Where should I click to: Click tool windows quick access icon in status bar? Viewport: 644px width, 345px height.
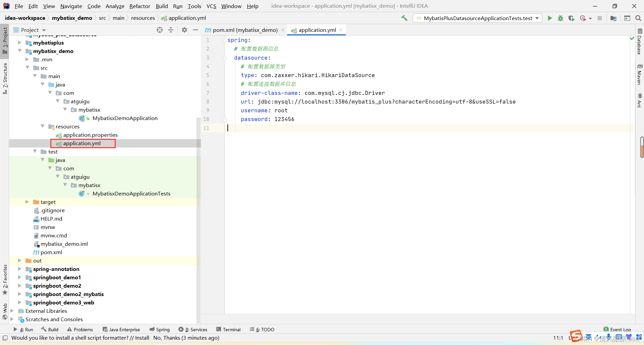(5, 338)
